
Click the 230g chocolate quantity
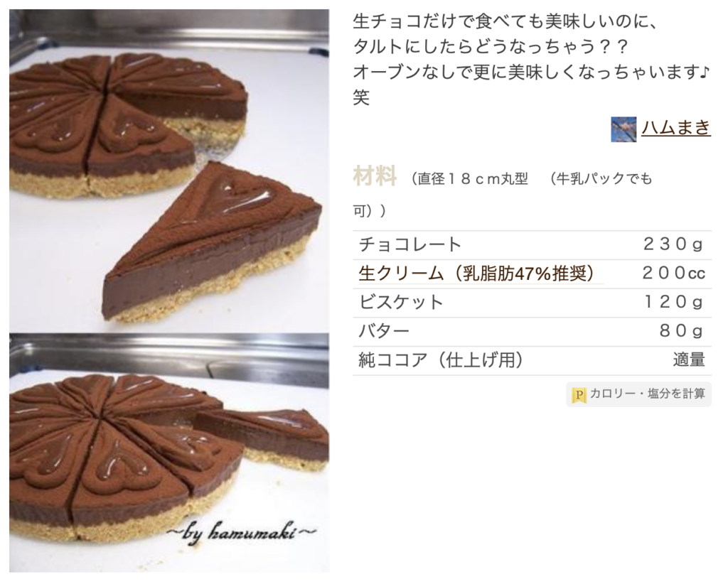pos(673,244)
